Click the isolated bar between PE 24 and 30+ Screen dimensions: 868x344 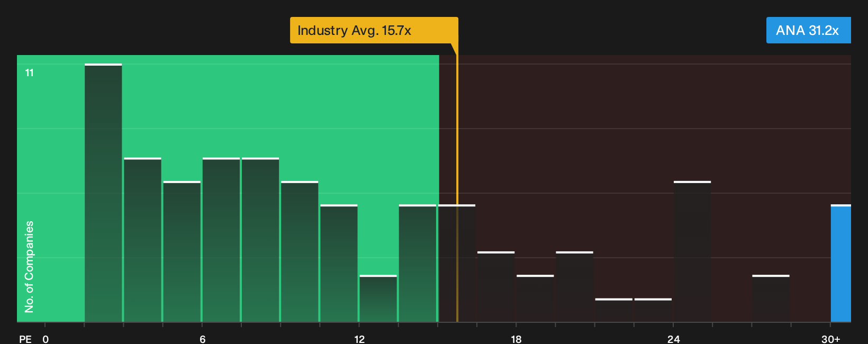tap(771, 298)
